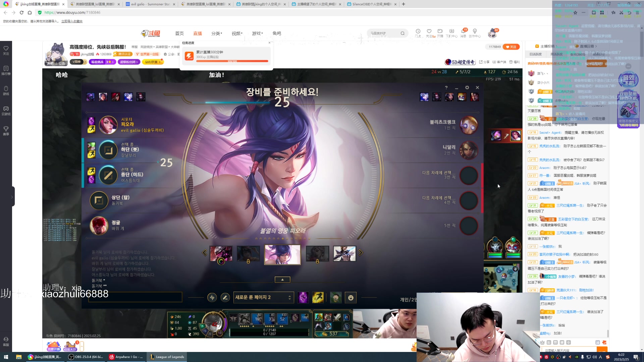644x362 pixels.
Task: Open the rune recommendation icon
Action: [x=212, y=298]
